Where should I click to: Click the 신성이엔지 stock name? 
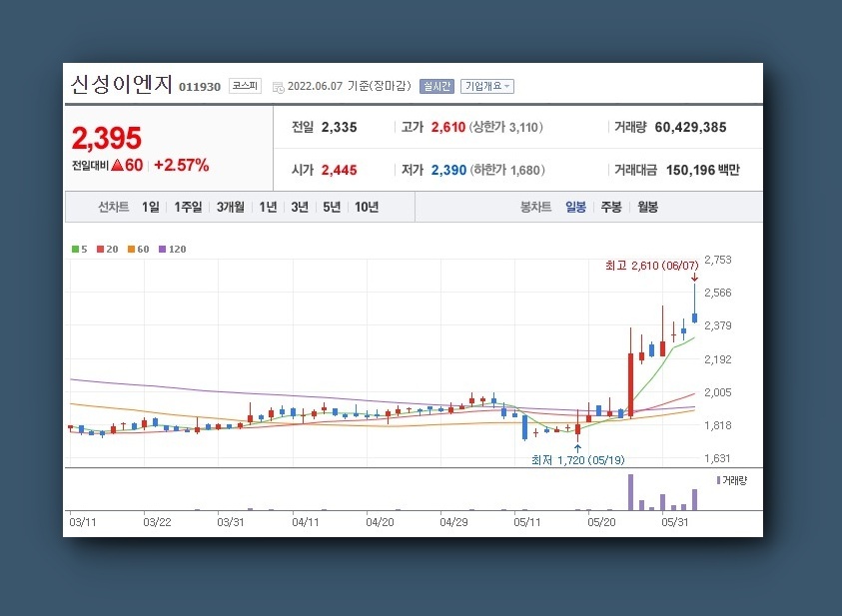click(122, 84)
